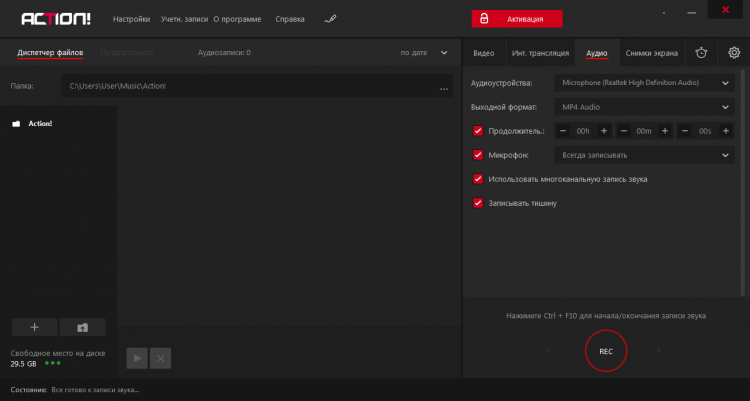Click the folder path field
Image resolution: width=750 pixels, height=401 pixels.
(257, 86)
